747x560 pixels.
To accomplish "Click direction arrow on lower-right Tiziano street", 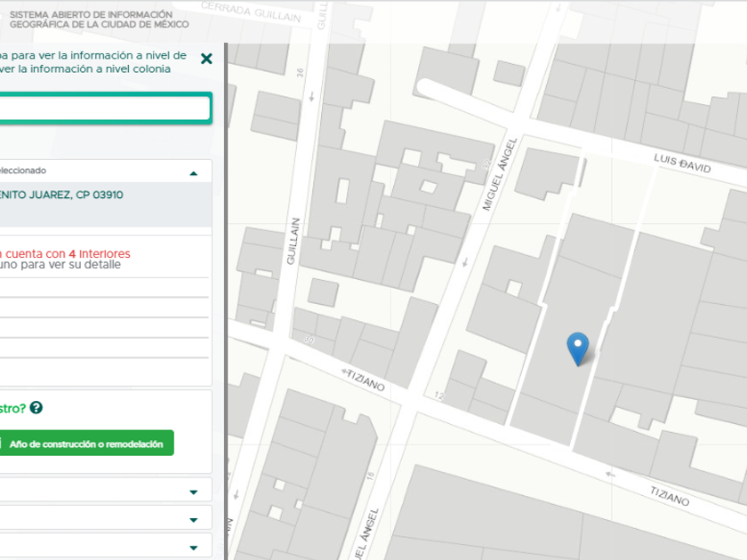I will 610,474.
